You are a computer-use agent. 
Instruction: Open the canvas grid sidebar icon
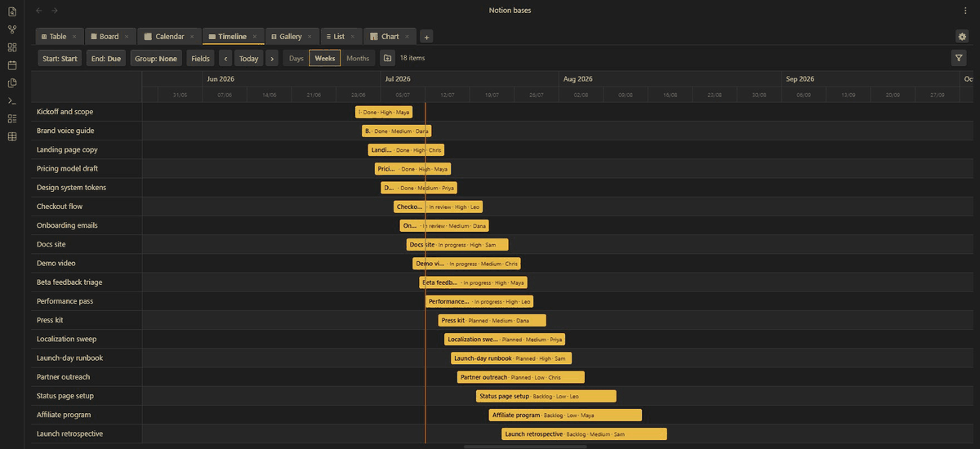pyautogui.click(x=11, y=47)
